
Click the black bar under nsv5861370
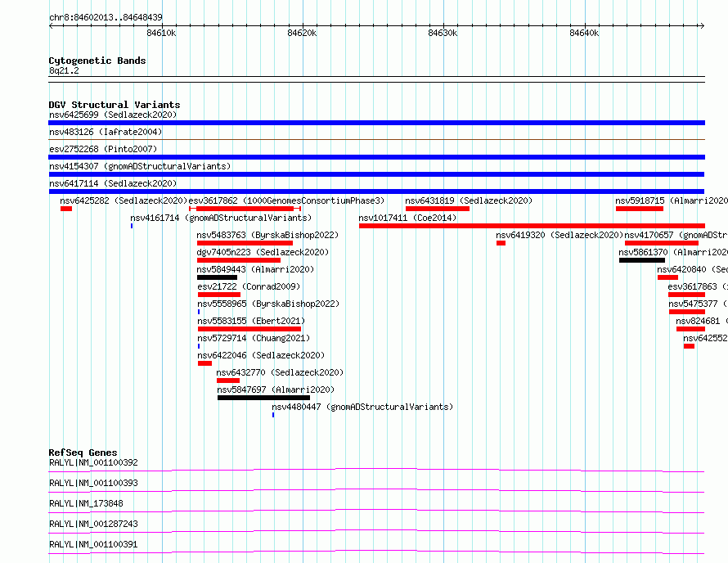click(642, 260)
